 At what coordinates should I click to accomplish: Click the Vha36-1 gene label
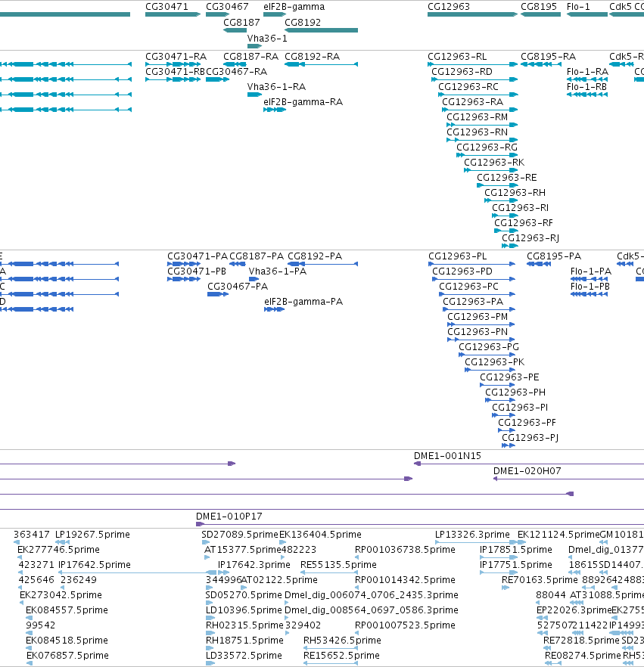pos(267,39)
